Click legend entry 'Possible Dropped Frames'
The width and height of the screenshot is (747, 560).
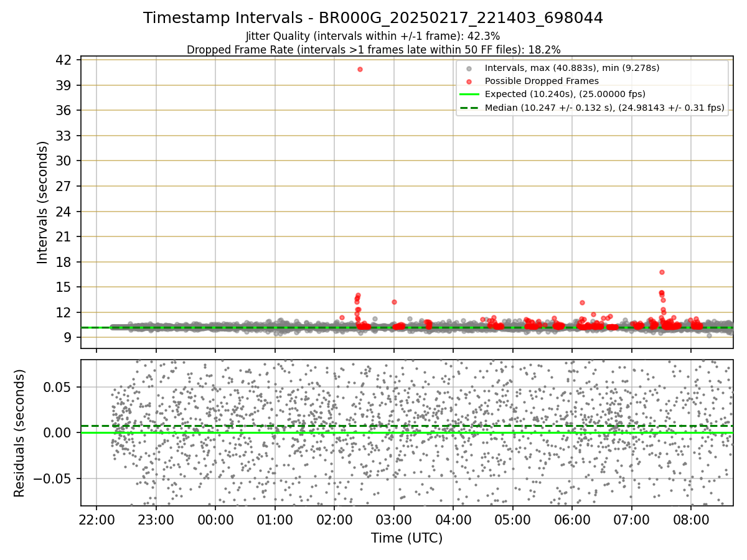click(x=542, y=81)
